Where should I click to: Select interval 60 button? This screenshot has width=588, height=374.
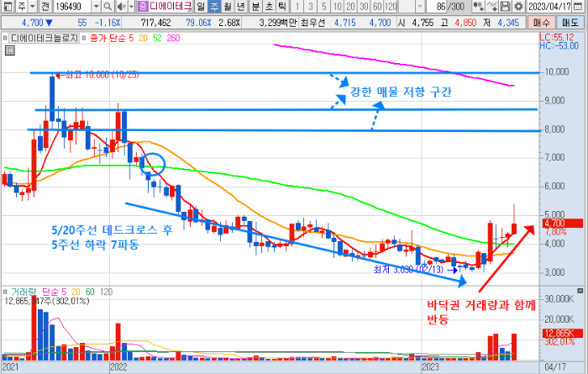[x=378, y=6]
